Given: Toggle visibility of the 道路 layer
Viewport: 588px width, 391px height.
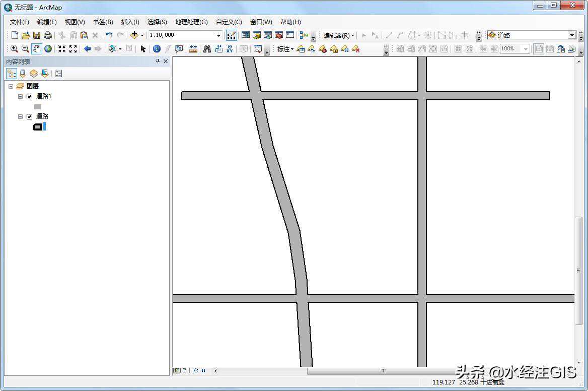Looking at the screenshot, I should pyautogui.click(x=29, y=116).
